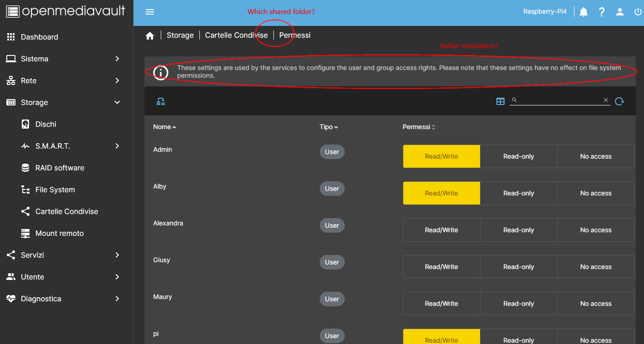Open the Utente menu in sidebar
Screen dimensions: 644x344
point(33,277)
